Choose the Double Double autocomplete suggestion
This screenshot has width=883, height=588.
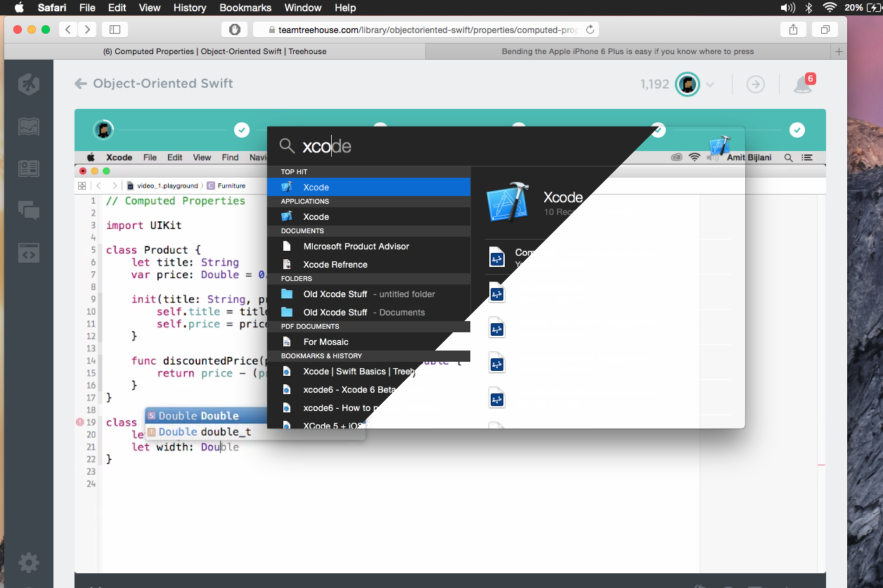tap(206, 416)
